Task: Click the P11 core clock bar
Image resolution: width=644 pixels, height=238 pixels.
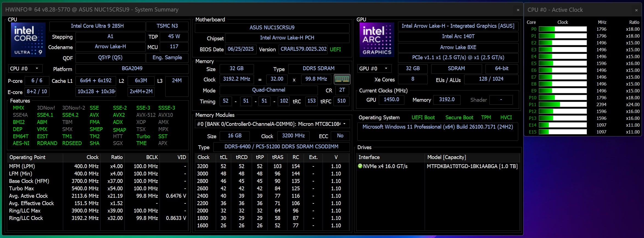Action: tap(562, 104)
